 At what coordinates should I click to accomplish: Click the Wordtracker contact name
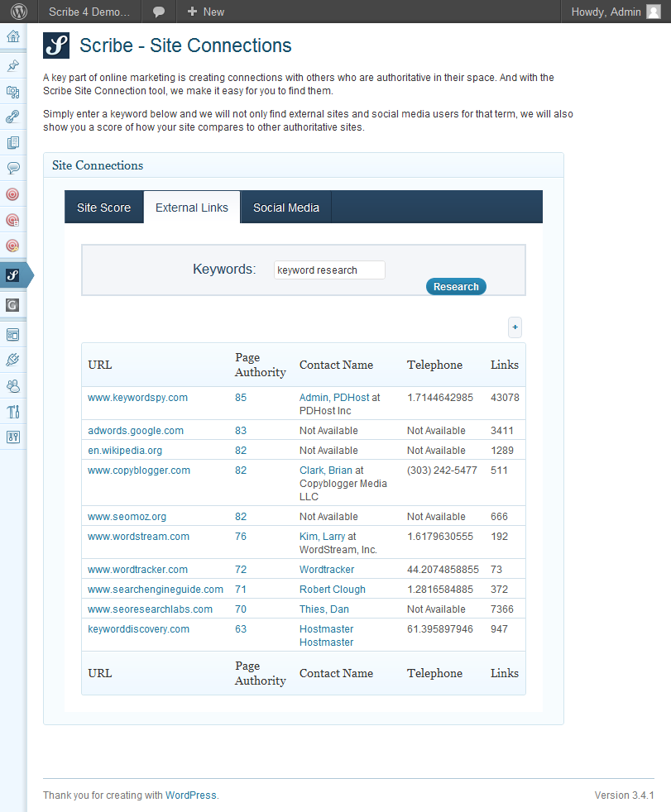pos(327,570)
